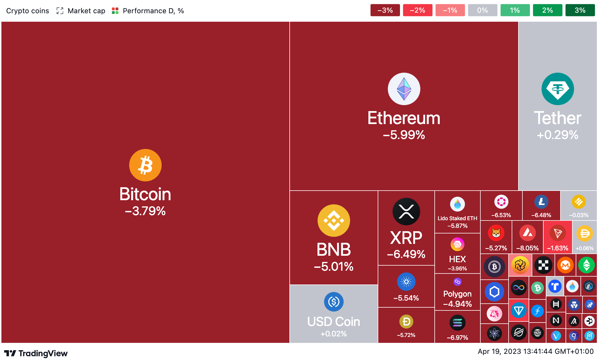Click the Ethereum diamond logo

pyautogui.click(x=404, y=89)
